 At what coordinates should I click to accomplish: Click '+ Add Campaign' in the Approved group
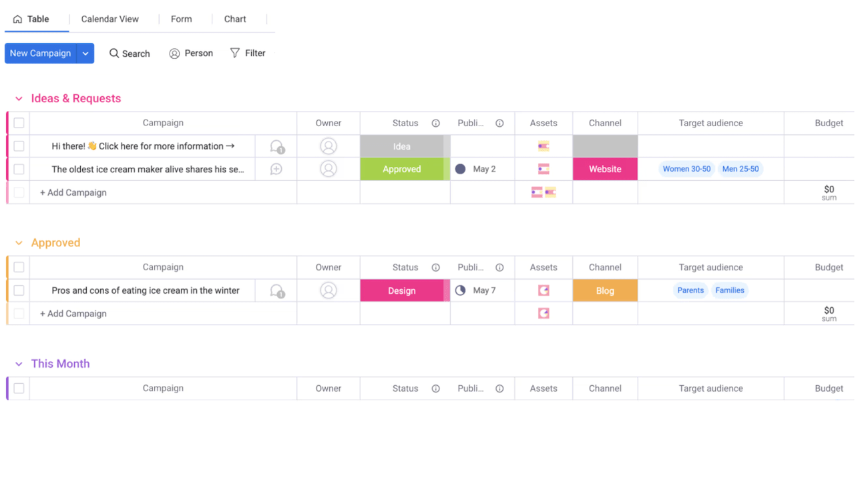pos(73,313)
